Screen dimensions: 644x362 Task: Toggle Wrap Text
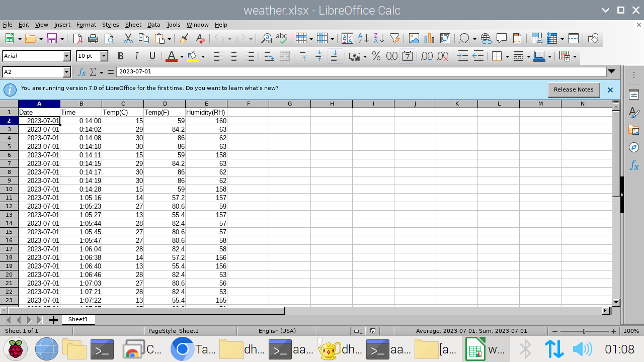[269, 56]
